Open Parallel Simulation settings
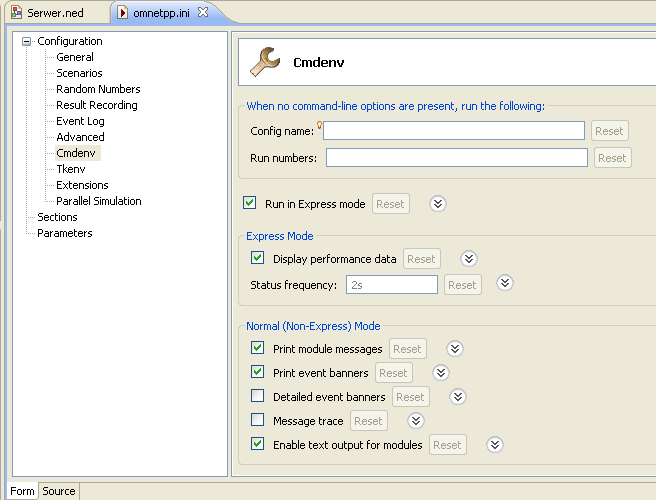Image resolution: width=656 pixels, height=500 pixels. pos(99,201)
